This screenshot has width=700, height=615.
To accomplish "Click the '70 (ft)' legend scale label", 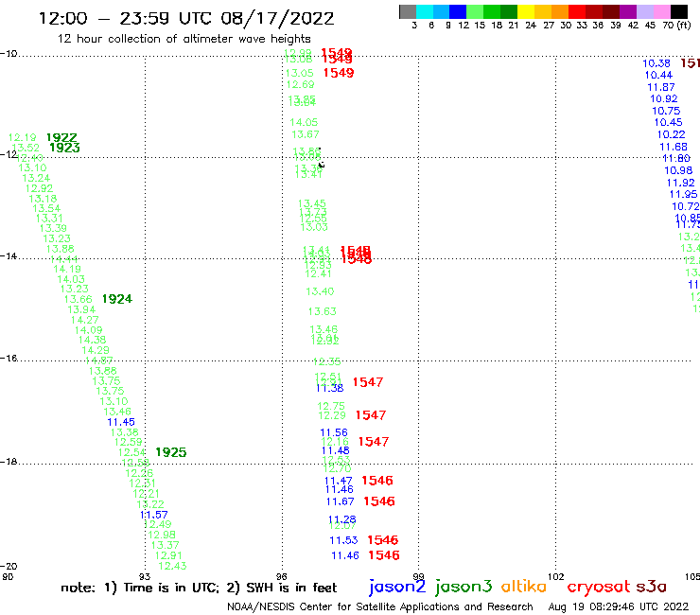I will [x=676, y=25].
